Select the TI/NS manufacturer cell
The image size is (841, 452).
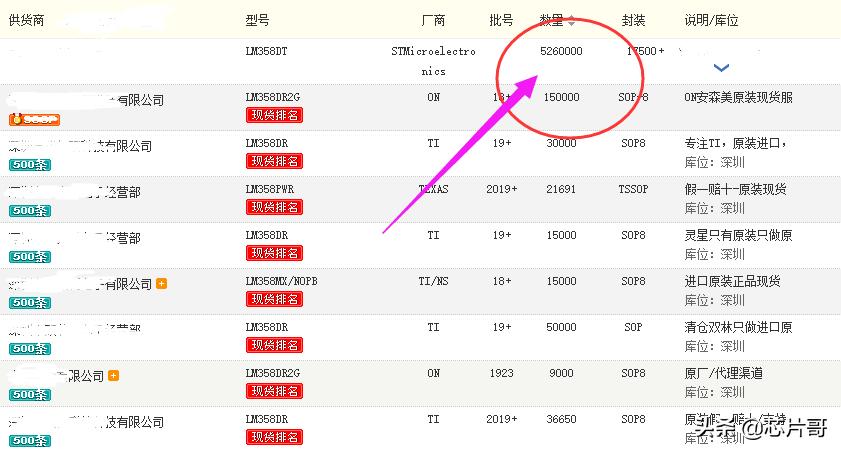[x=433, y=281]
